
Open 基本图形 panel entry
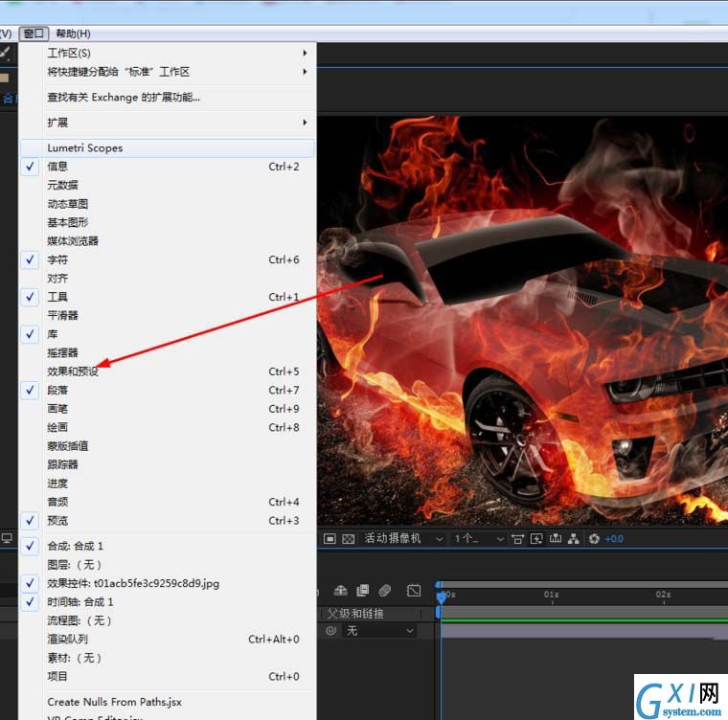point(167,222)
